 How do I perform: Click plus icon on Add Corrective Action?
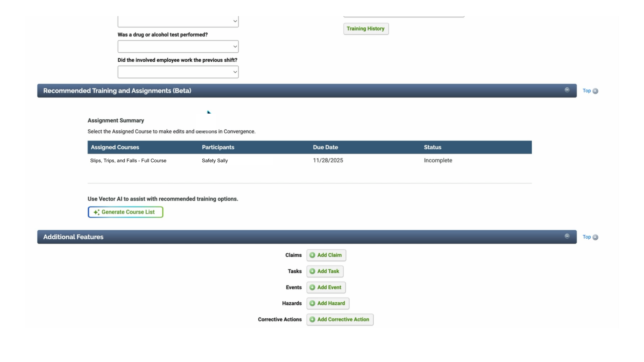coord(312,319)
